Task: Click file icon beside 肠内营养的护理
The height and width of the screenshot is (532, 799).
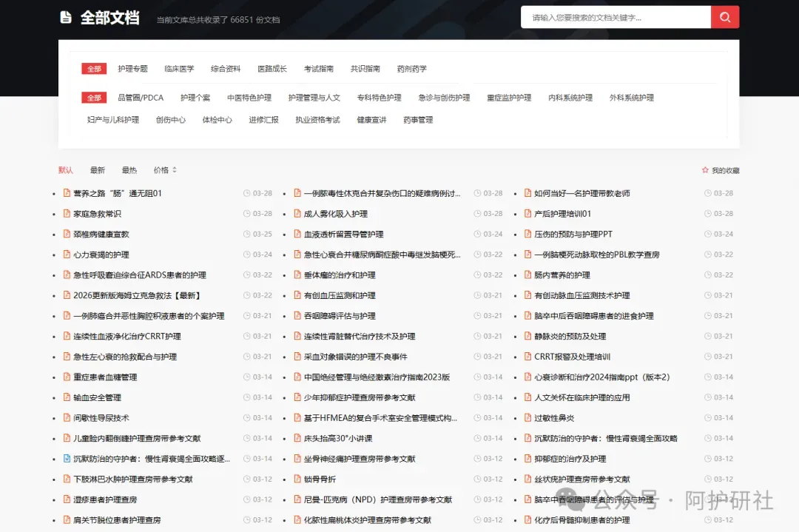Action: tap(528, 275)
